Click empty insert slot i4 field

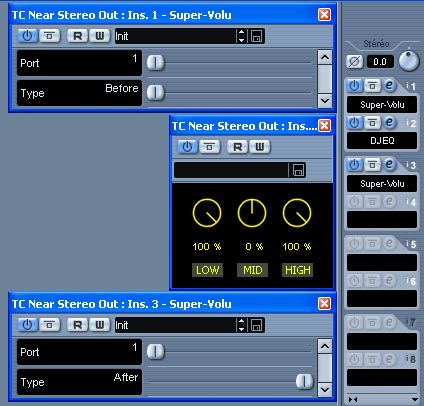pyautogui.click(x=382, y=220)
